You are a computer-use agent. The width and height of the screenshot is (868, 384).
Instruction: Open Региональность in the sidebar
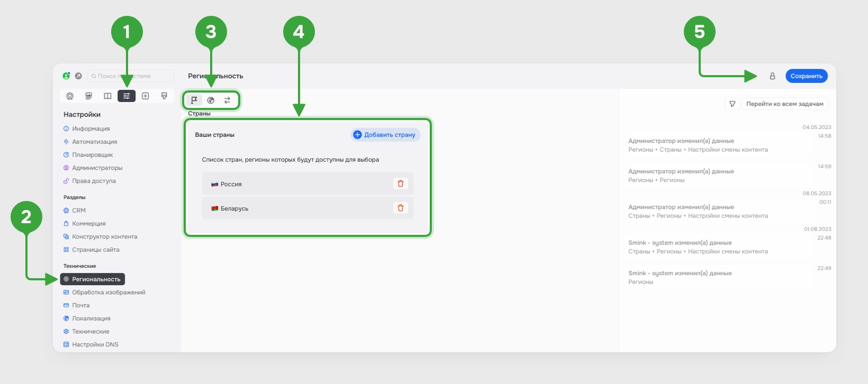[93, 279]
